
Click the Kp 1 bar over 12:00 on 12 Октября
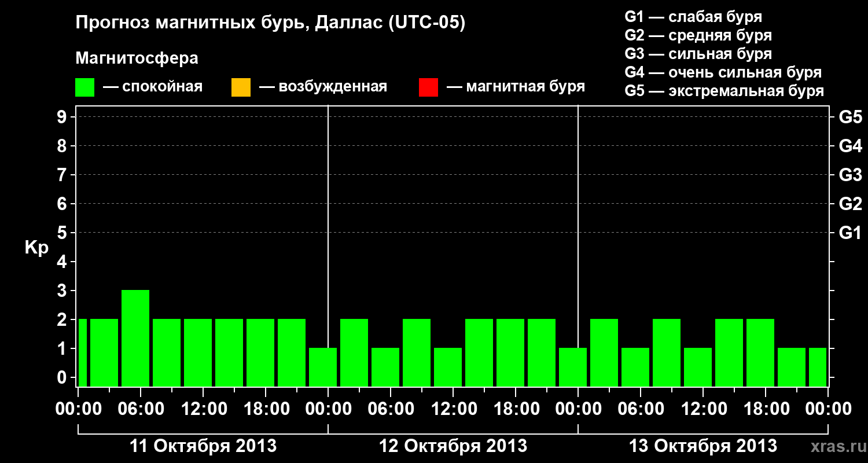pyautogui.click(x=448, y=367)
